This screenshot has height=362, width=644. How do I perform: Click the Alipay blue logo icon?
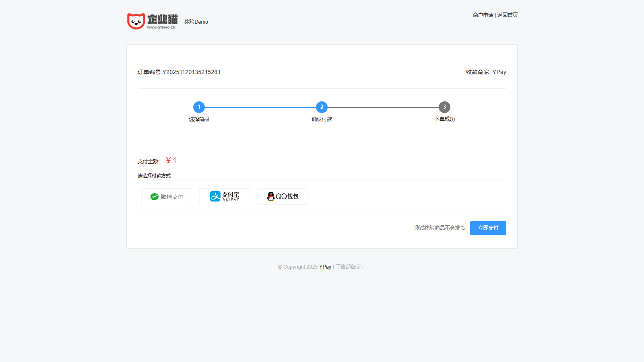click(x=215, y=196)
